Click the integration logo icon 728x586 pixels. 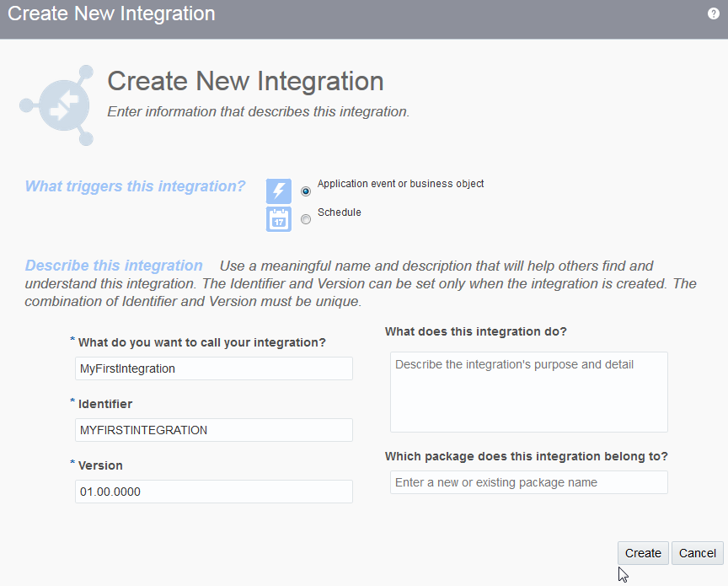pos(56,105)
